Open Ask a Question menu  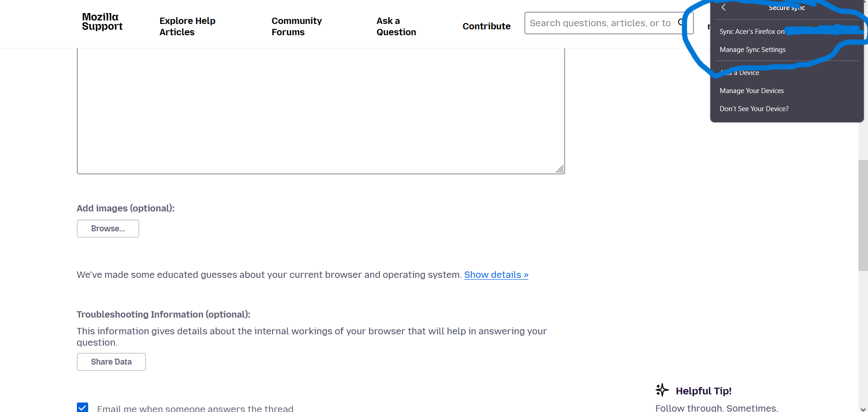pyautogui.click(x=396, y=26)
